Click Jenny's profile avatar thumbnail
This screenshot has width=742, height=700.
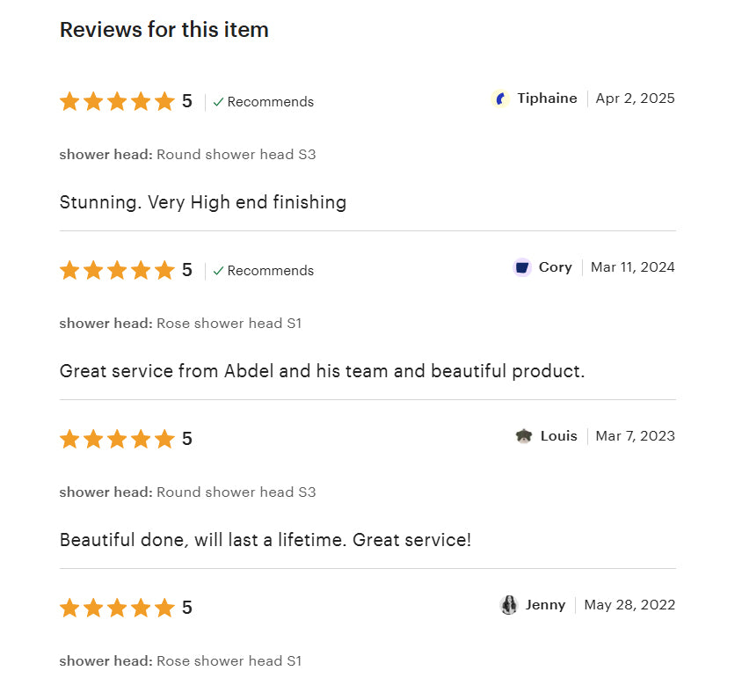[509, 605]
